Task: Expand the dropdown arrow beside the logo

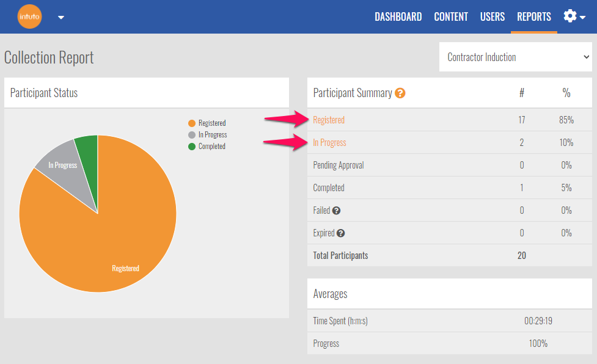Action: pyautogui.click(x=61, y=17)
